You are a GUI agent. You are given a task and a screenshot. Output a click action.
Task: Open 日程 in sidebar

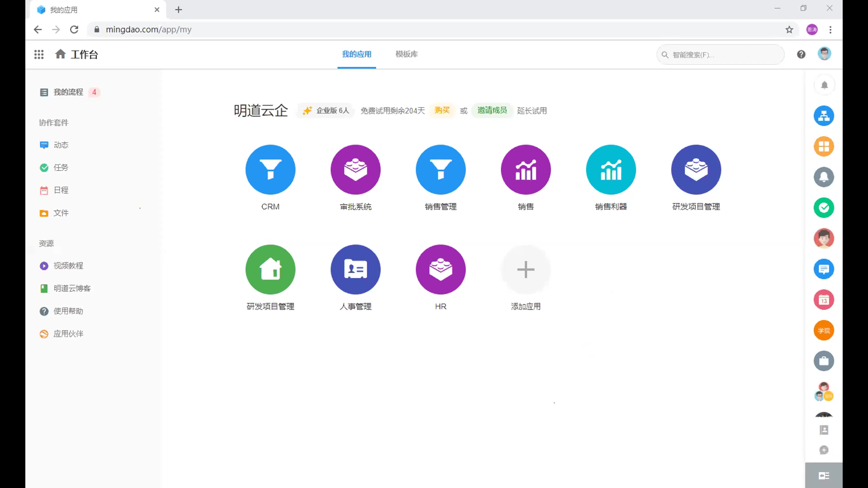(54, 190)
